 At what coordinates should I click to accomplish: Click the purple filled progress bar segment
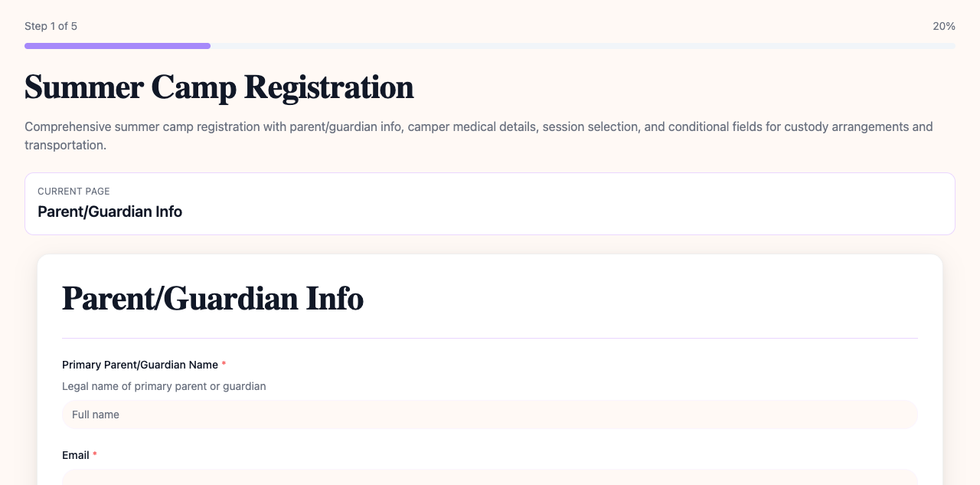click(x=117, y=46)
